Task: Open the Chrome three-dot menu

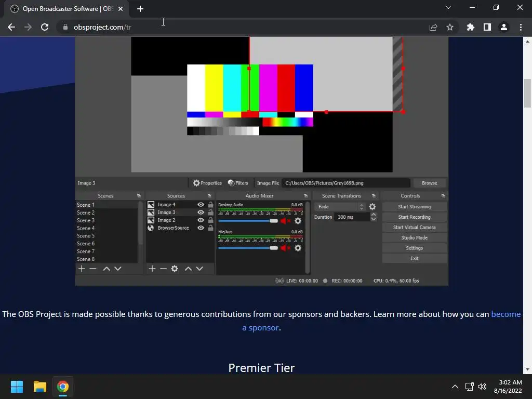Action: tap(521, 27)
